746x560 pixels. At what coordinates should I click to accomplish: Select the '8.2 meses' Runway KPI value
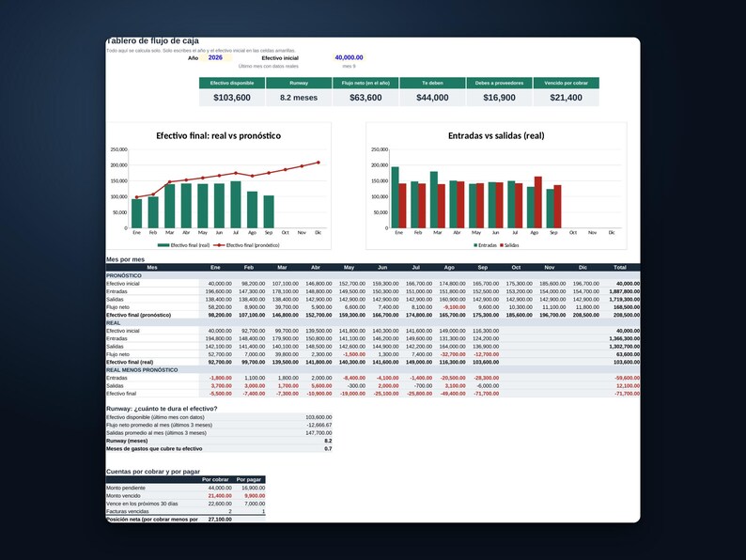299,98
